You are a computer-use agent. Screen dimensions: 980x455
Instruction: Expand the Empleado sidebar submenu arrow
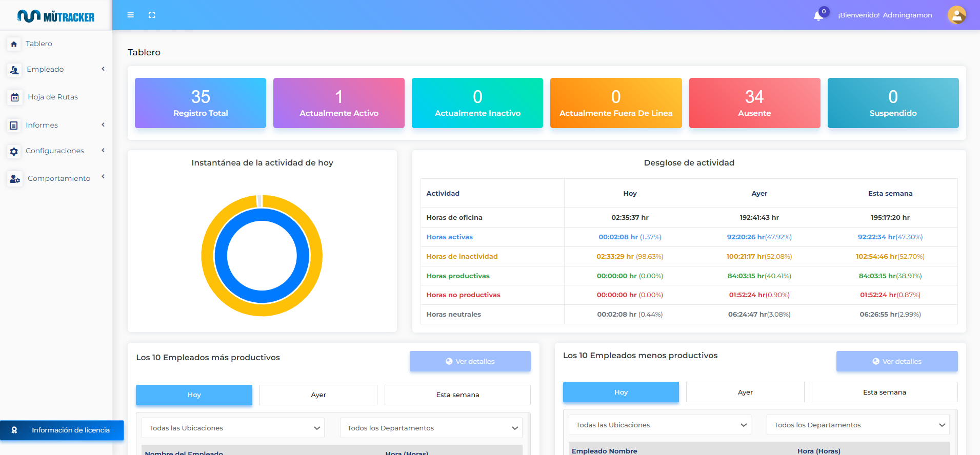[x=103, y=69]
